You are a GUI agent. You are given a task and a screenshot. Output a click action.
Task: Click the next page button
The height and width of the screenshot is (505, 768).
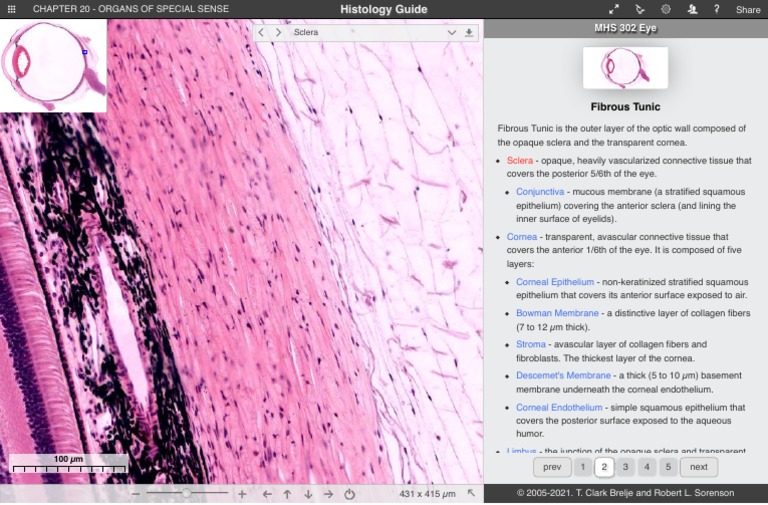(699, 467)
